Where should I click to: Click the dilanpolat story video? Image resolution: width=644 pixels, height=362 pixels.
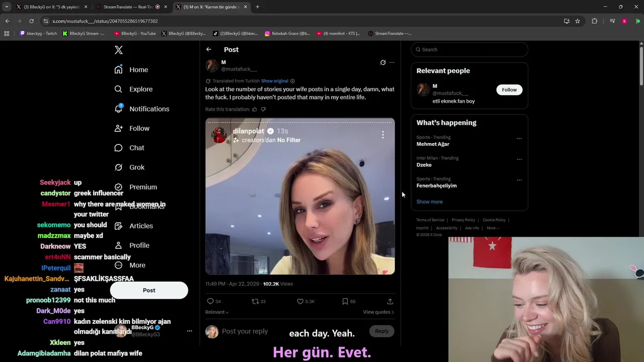coord(300,197)
